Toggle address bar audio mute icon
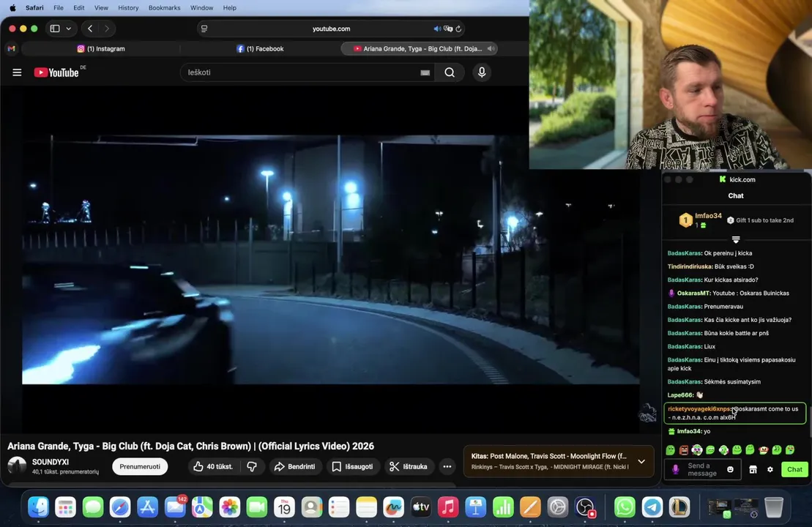 click(437, 29)
